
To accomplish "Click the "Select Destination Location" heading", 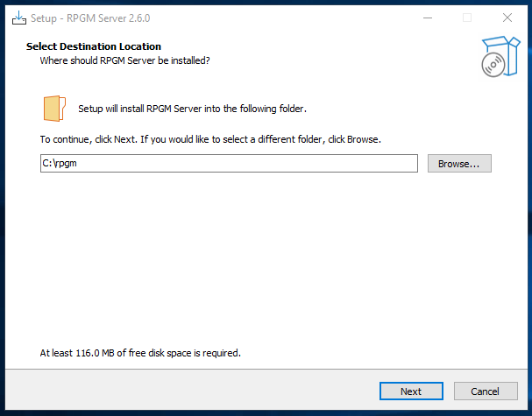I will (x=94, y=46).
